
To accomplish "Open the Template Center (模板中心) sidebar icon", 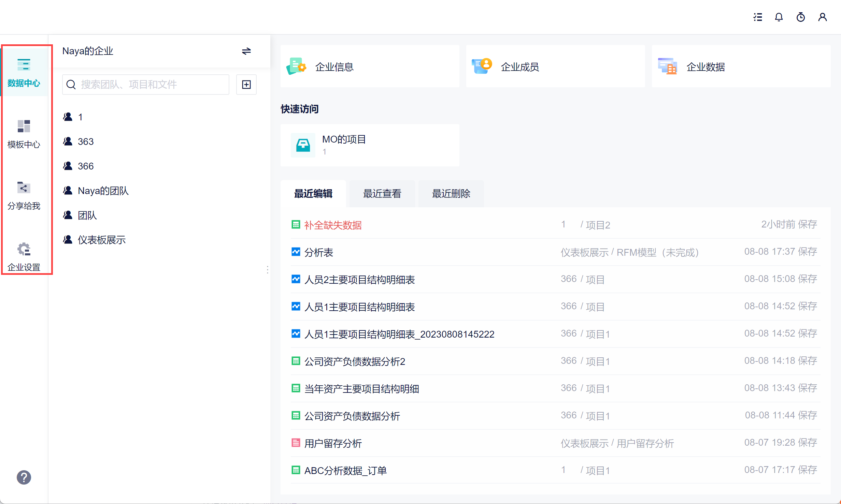I will tap(24, 134).
